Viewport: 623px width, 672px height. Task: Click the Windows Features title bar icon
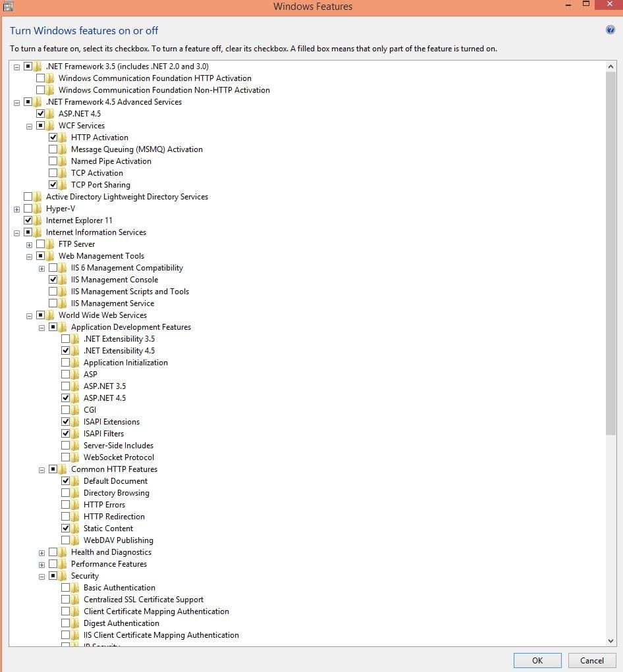[8, 6]
